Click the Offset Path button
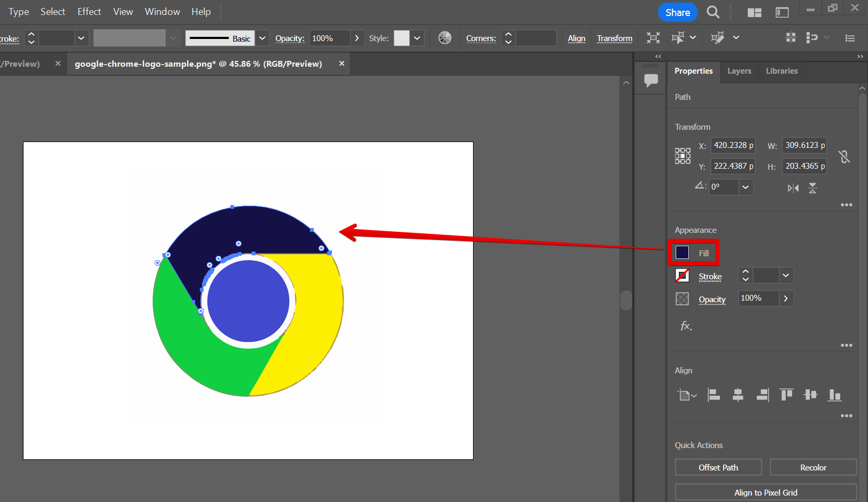 click(x=718, y=467)
